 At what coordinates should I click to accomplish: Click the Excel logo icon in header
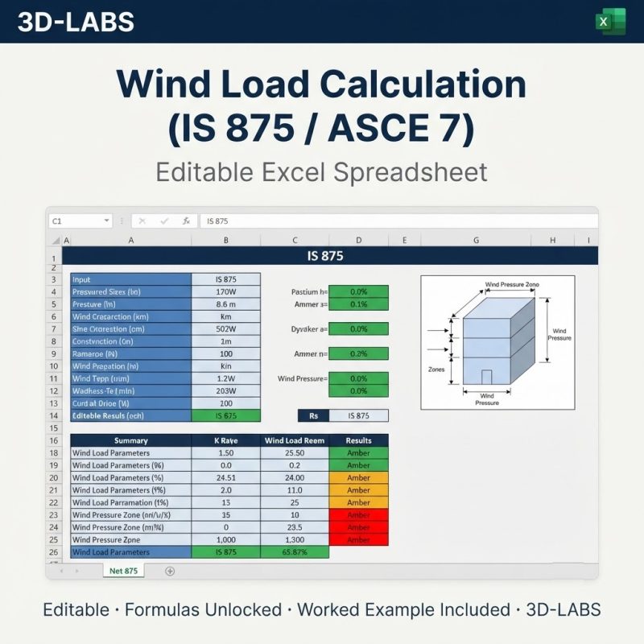tap(610, 22)
